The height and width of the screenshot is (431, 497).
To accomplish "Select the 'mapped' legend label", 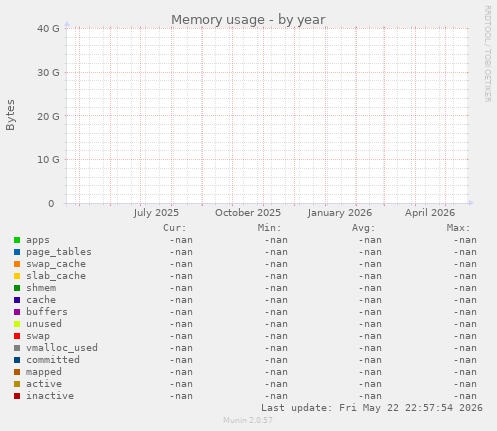I will tap(44, 372).
